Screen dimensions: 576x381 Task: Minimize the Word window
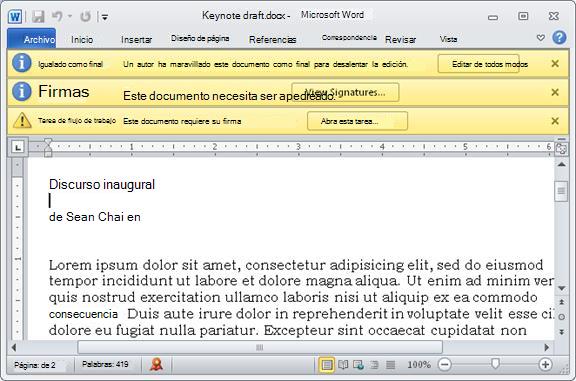pos(493,17)
